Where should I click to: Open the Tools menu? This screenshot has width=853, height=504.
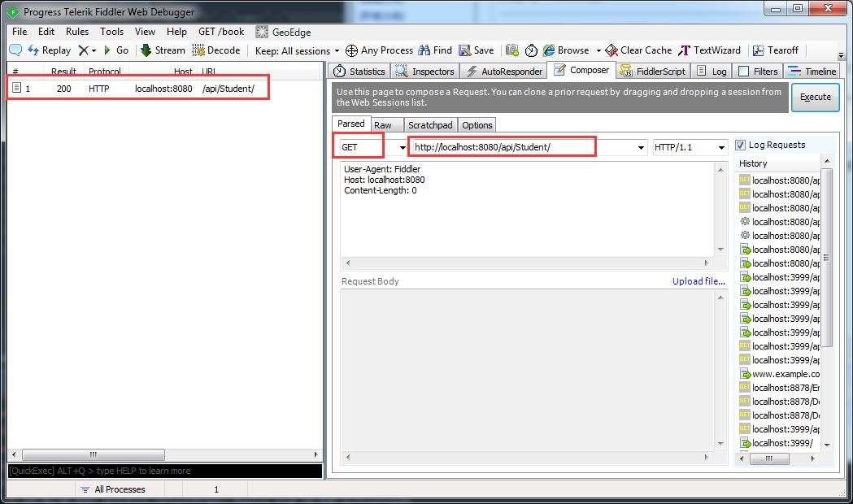(x=112, y=32)
